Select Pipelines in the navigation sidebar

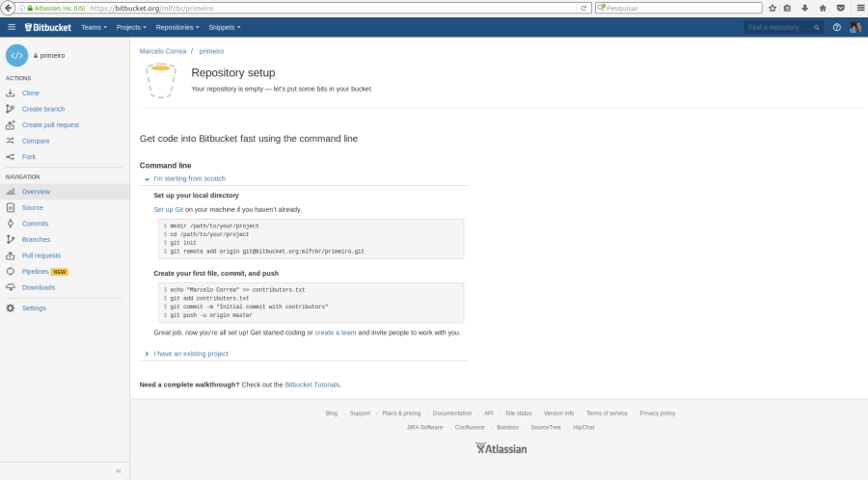coord(36,272)
